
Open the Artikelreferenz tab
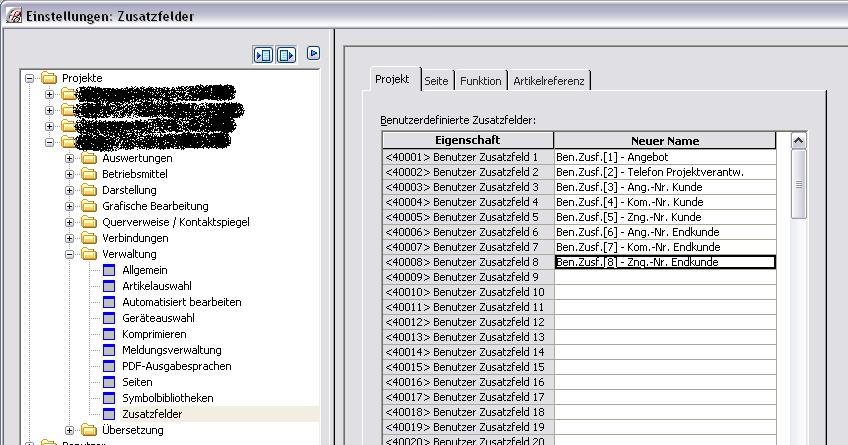pyautogui.click(x=548, y=81)
